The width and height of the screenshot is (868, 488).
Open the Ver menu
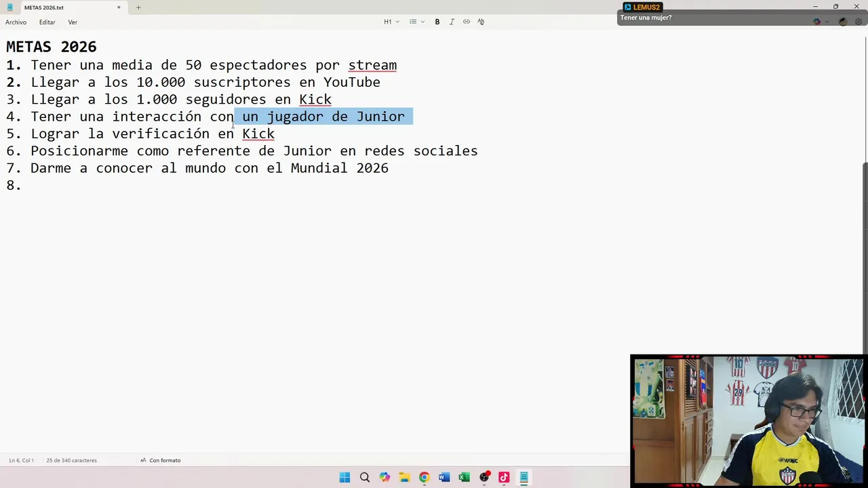tap(73, 22)
